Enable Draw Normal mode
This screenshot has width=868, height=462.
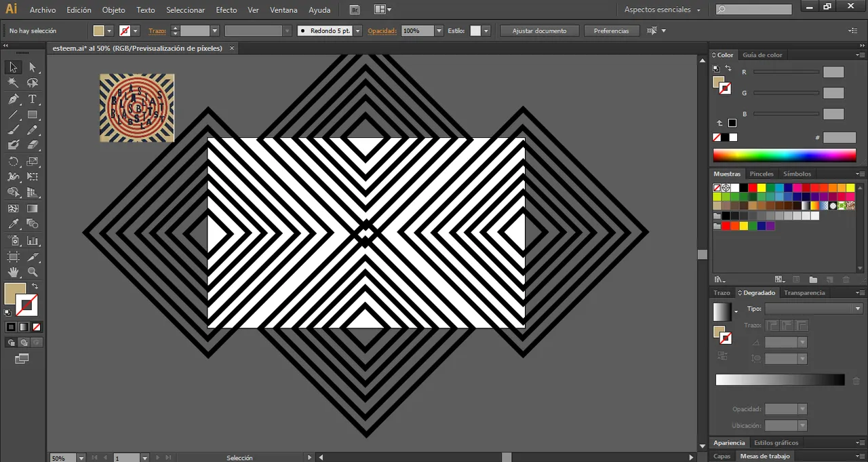(11, 343)
